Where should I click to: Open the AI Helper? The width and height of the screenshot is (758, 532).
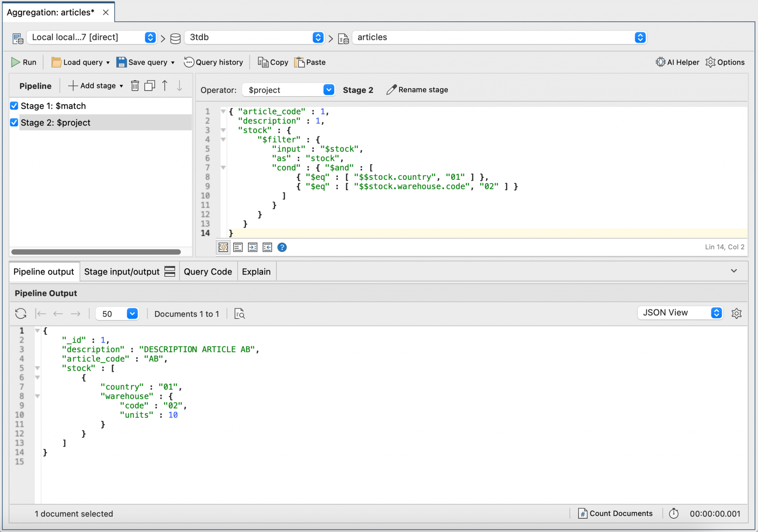click(x=677, y=62)
